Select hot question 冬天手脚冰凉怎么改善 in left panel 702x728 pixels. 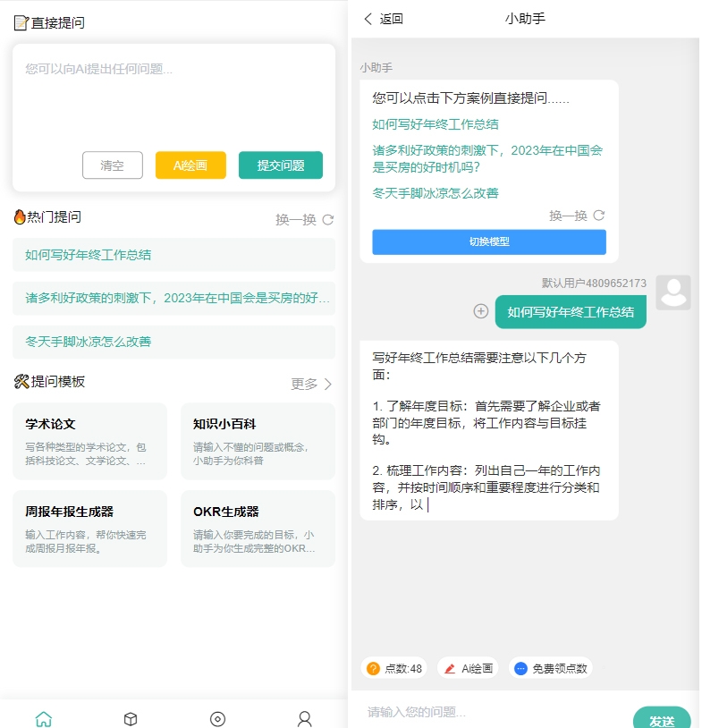click(173, 342)
